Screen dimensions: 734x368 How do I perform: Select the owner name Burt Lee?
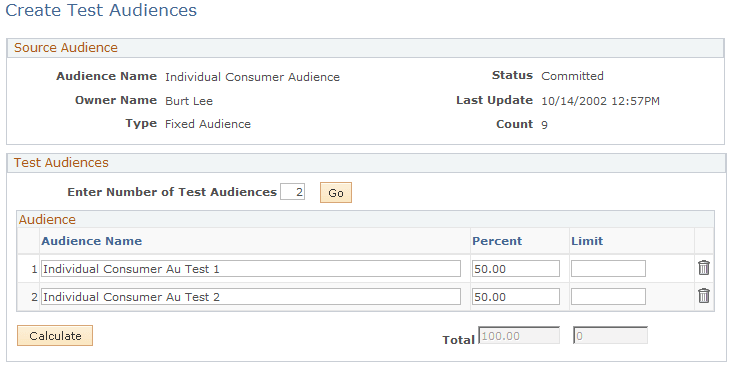click(189, 101)
